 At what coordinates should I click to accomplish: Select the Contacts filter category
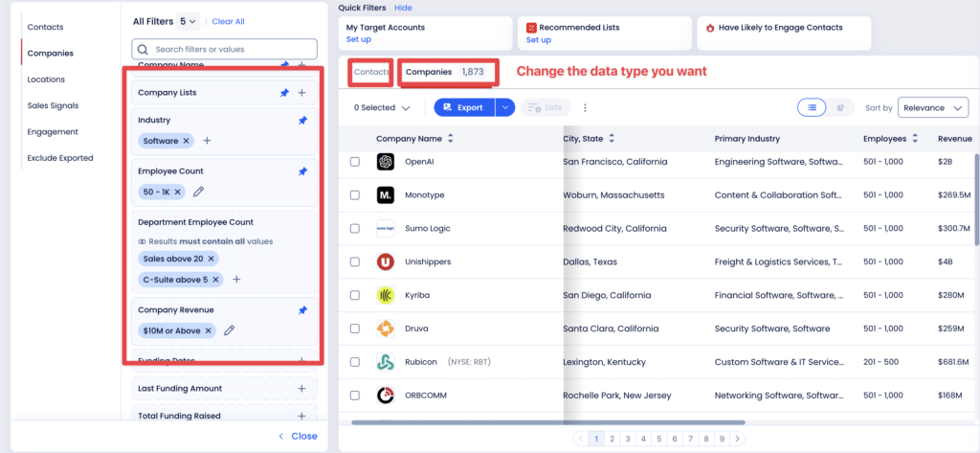pyautogui.click(x=46, y=27)
